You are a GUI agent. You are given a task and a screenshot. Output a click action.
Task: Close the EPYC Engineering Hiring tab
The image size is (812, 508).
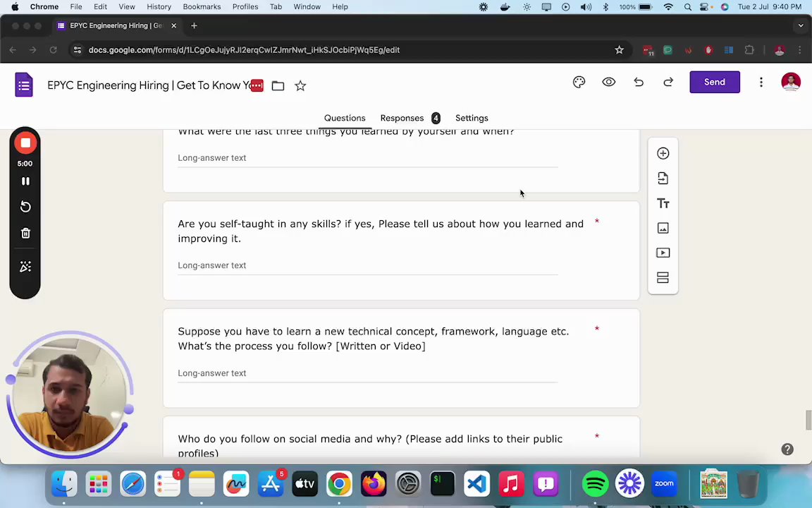173,25
